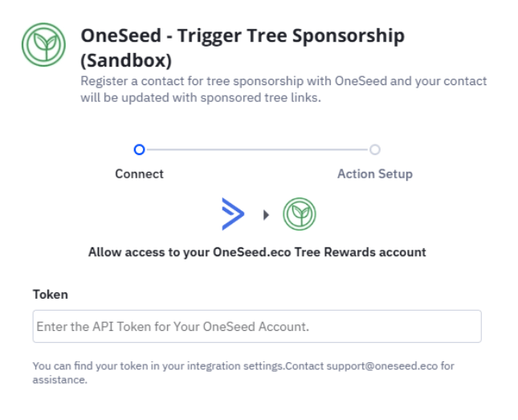Select the blue Connect step circle
This screenshot has height=420, width=518.
[x=139, y=149]
